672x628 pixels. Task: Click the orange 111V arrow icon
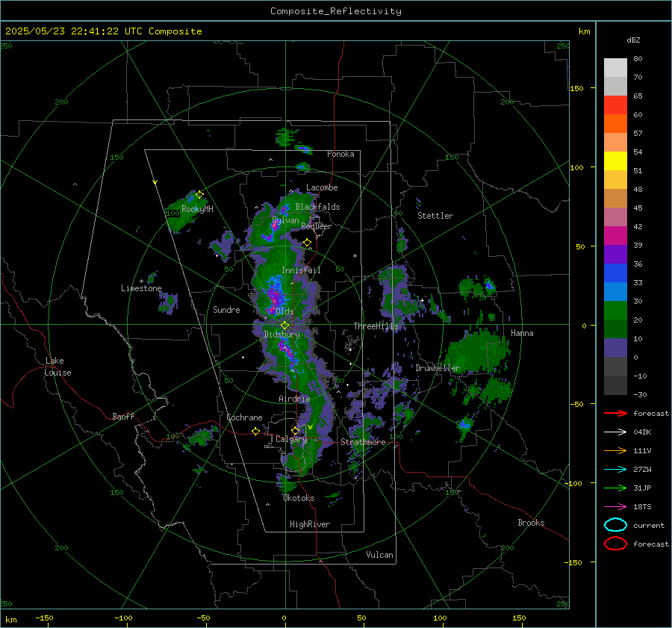coord(615,450)
